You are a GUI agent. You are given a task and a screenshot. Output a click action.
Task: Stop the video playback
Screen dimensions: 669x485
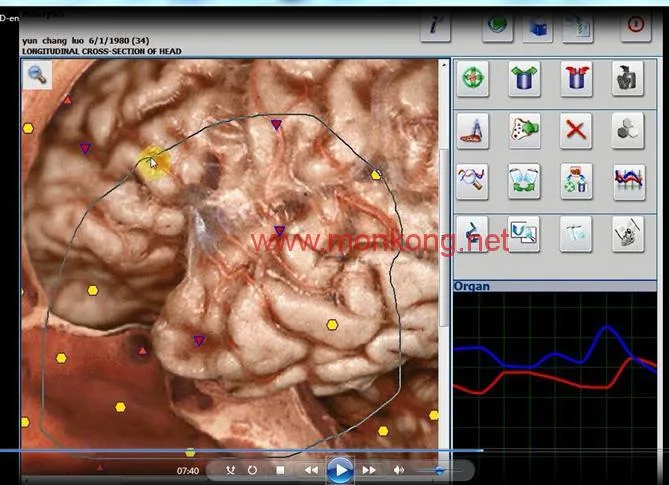(280, 470)
